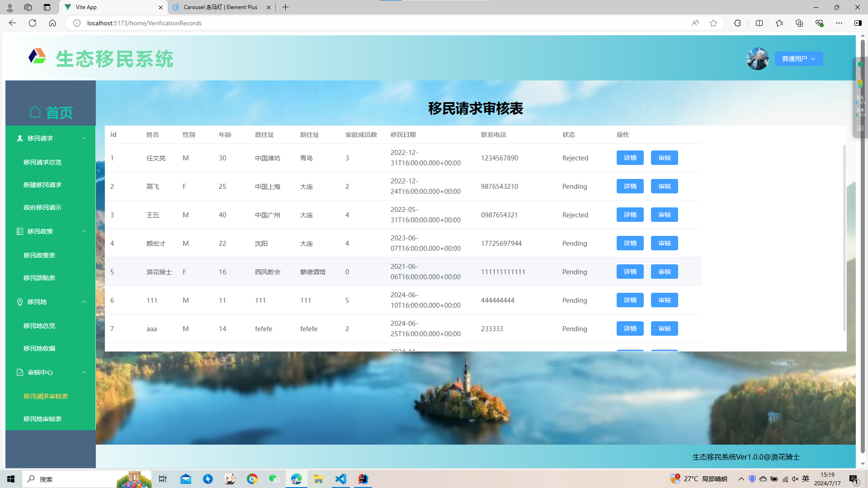Click 审核 for the 王五 row
Viewport: 868px width, 488px height.
[x=665, y=215]
